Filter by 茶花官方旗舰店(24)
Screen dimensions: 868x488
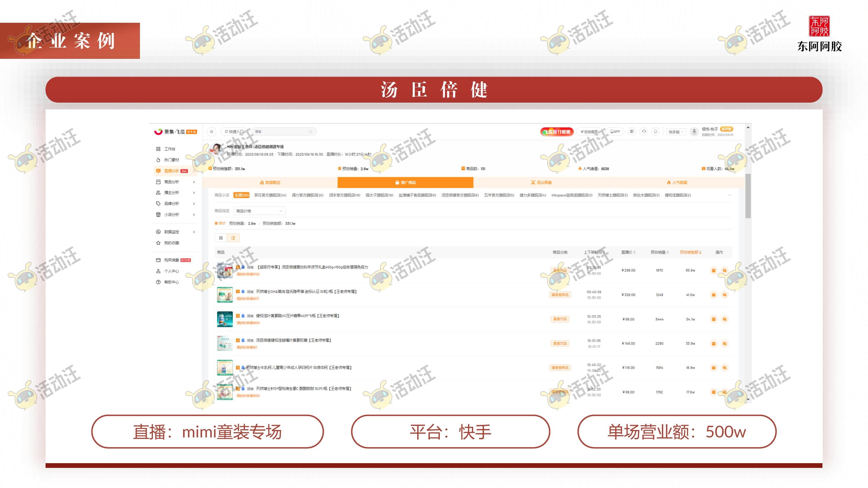coord(270,195)
